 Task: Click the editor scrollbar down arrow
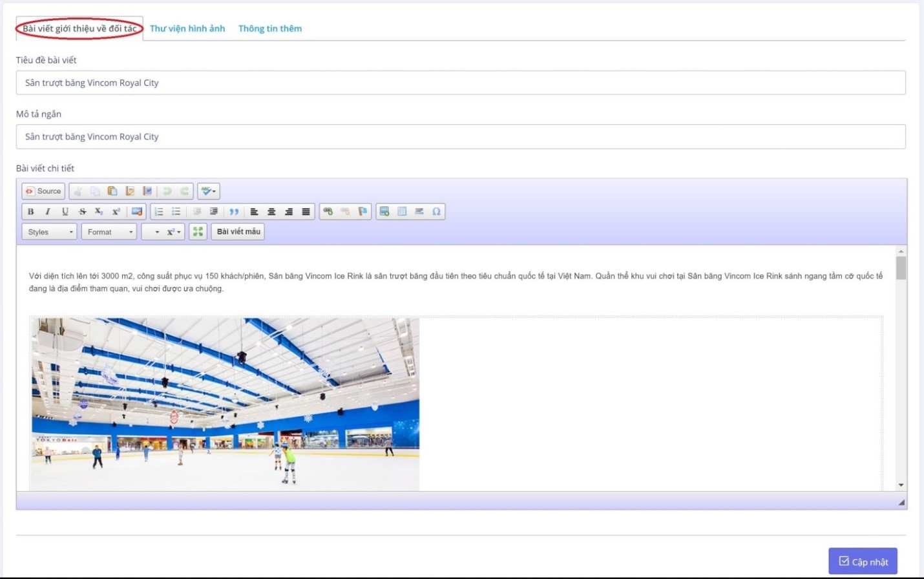point(901,485)
